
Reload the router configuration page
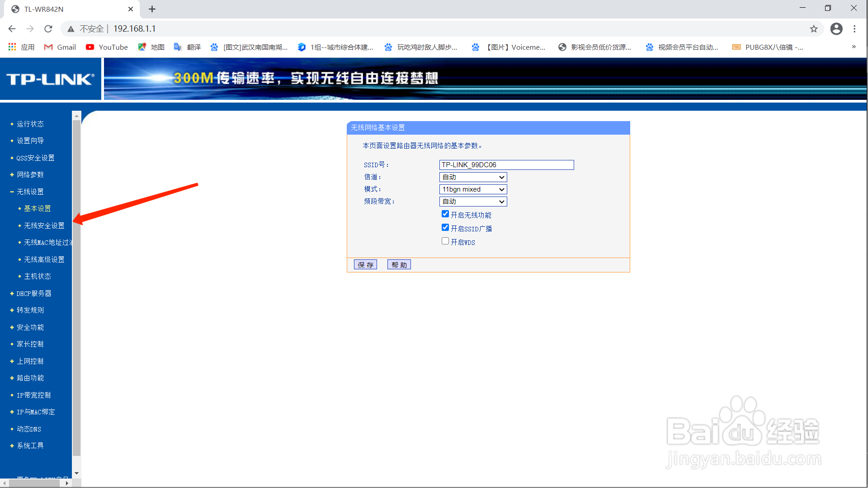click(48, 28)
